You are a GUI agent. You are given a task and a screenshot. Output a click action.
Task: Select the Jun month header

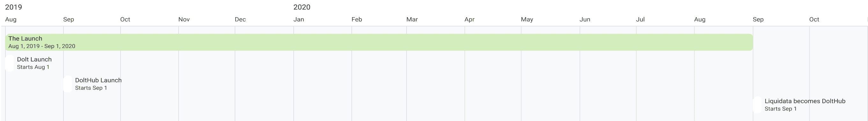[x=585, y=19]
